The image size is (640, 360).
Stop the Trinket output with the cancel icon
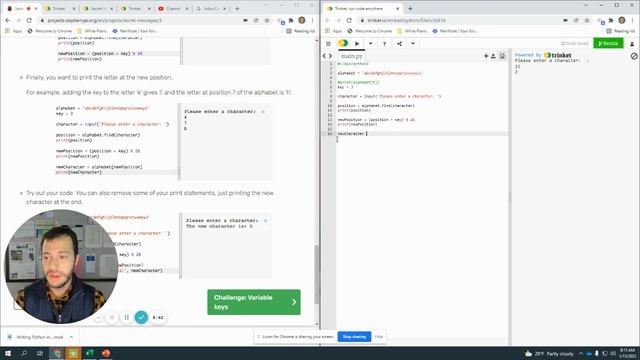[x=634, y=56]
